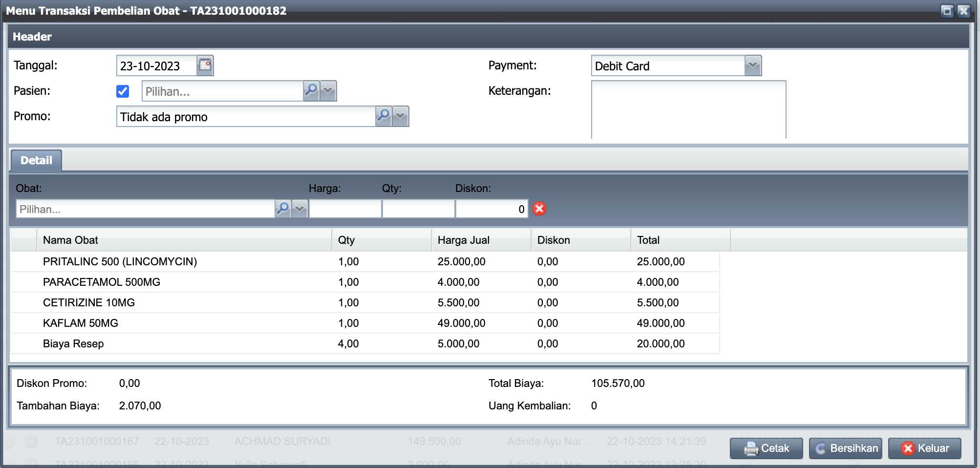This screenshot has width=980, height=468.
Task: Click the red clear icon beside Diskon
Action: [539, 209]
